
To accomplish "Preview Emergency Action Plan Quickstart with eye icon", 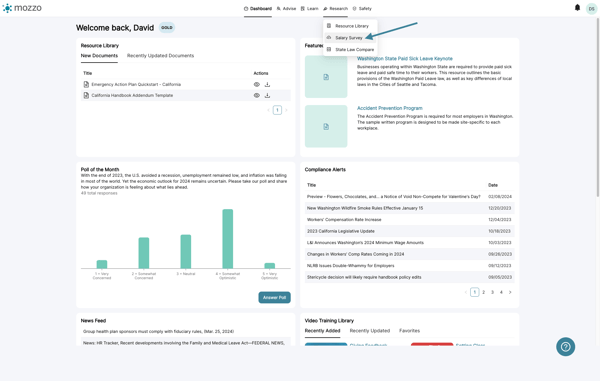I will [x=257, y=85].
